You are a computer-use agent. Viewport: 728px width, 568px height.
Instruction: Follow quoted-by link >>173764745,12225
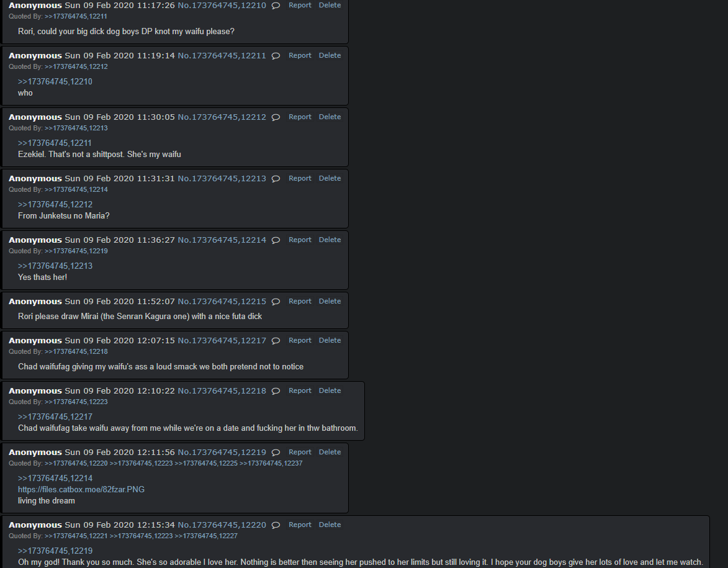(x=206, y=463)
